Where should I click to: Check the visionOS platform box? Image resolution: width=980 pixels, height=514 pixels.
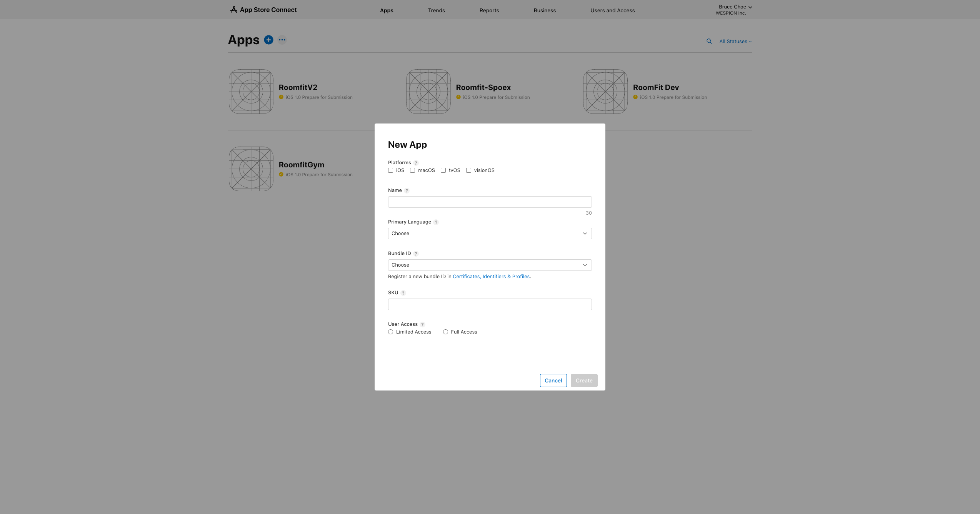(468, 170)
